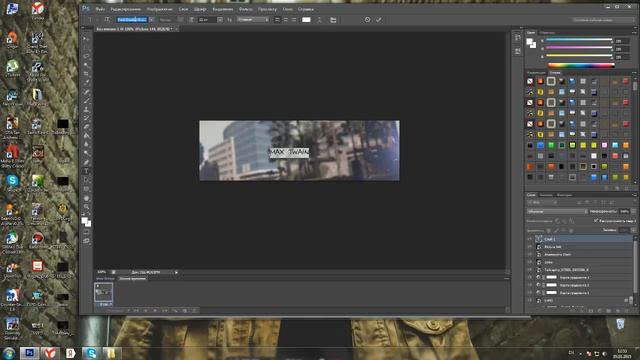The image size is (640, 360).
Task: Open the status bar info arrow
Action: [x=176, y=272]
